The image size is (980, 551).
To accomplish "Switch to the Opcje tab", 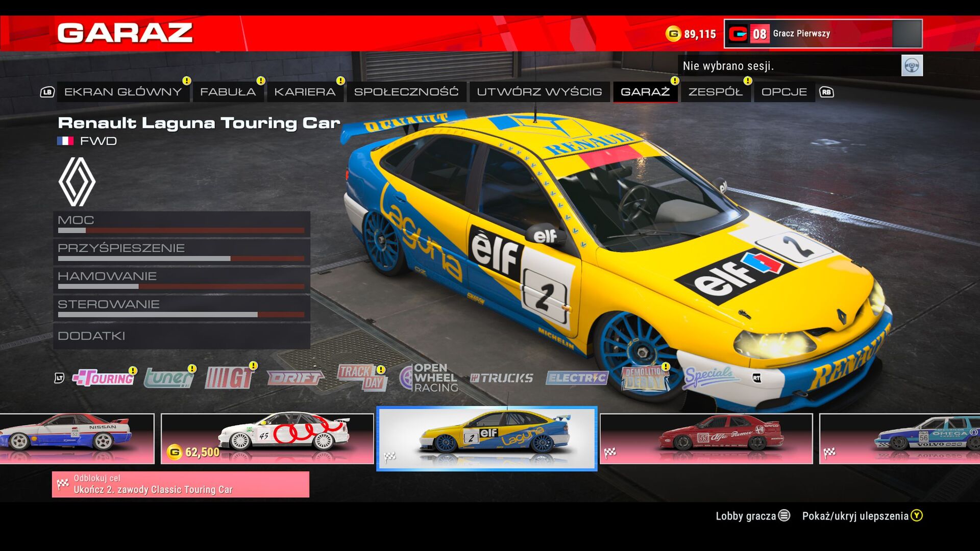I will coord(784,92).
